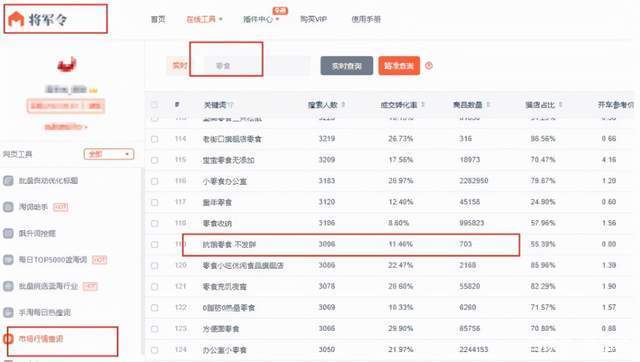Check the box for row 115
640x362 pixels.
[x=154, y=160]
